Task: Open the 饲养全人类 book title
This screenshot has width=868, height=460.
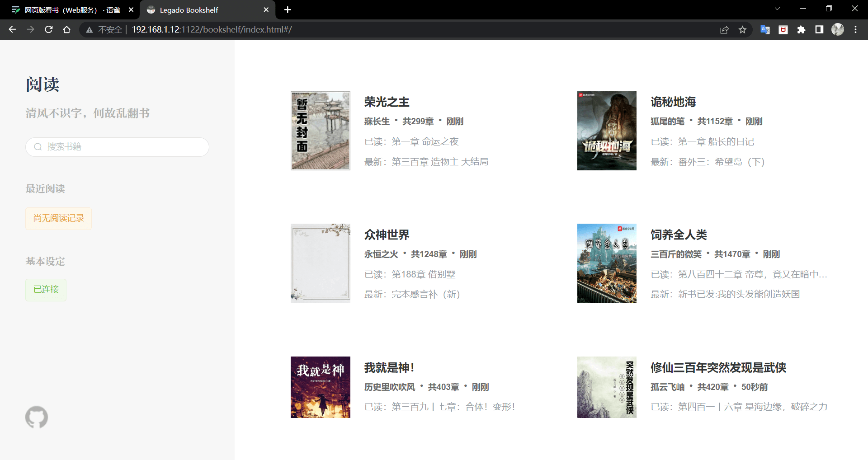Action: (x=679, y=235)
